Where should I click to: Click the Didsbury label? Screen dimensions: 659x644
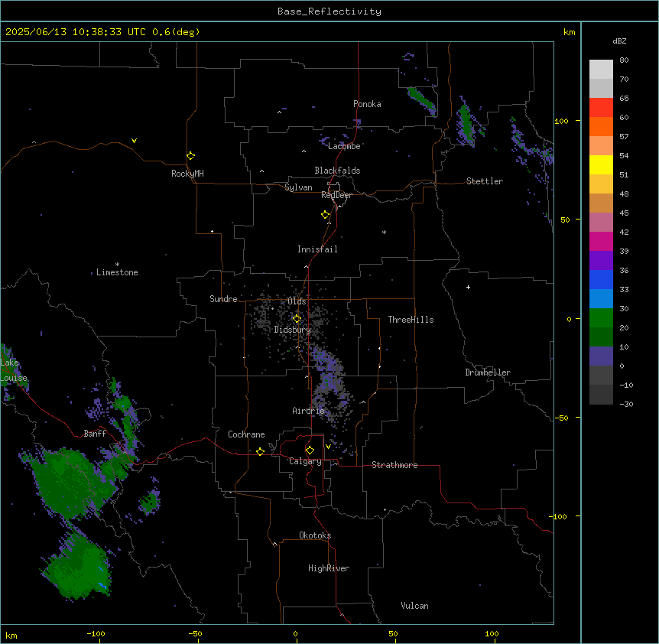click(293, 330)
